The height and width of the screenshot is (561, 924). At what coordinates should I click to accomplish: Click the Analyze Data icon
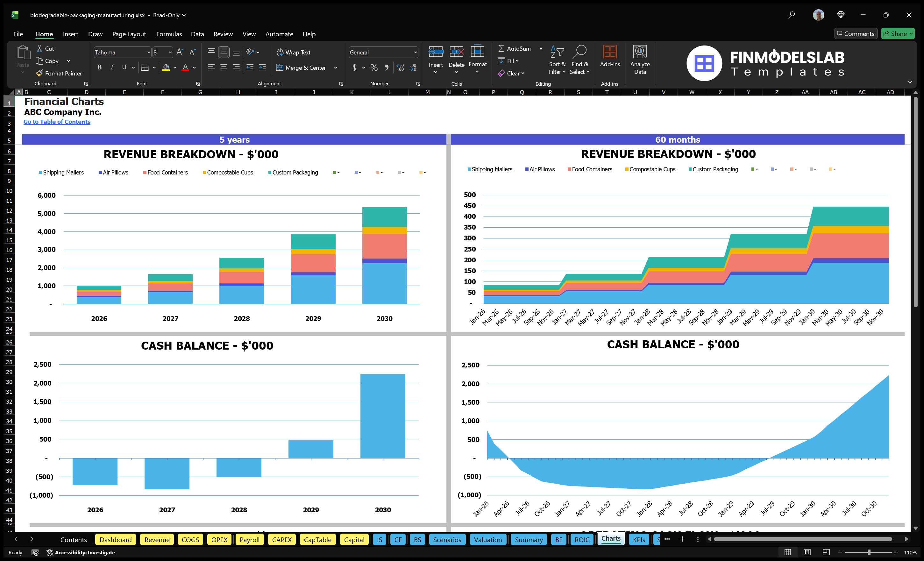[x=640, y=59]
